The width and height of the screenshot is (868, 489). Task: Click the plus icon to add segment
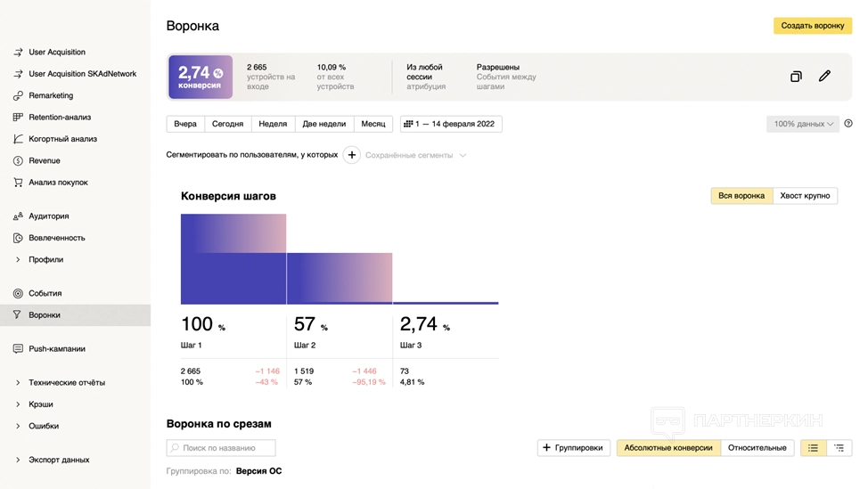352,155
